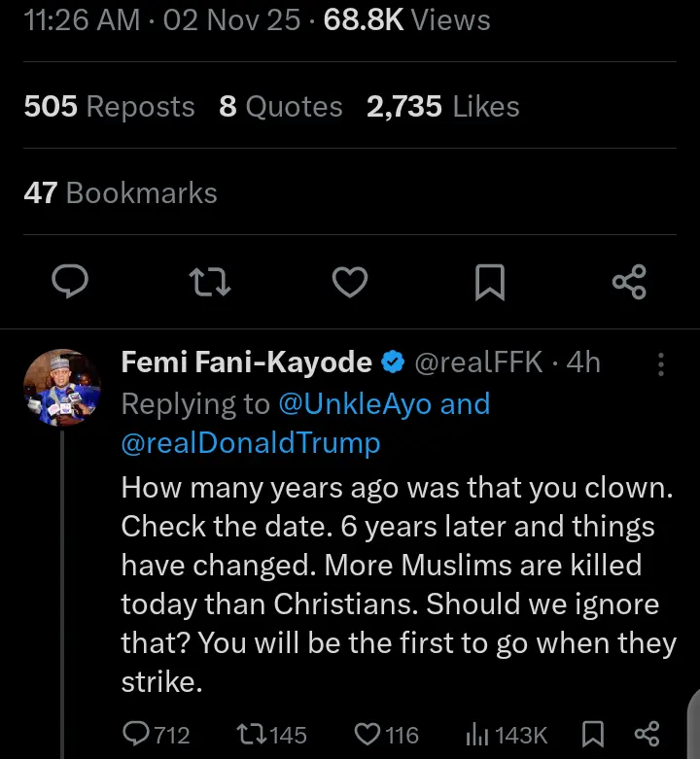
Task: Open the @UnkleAyo mention link
Action: [356, 403]
